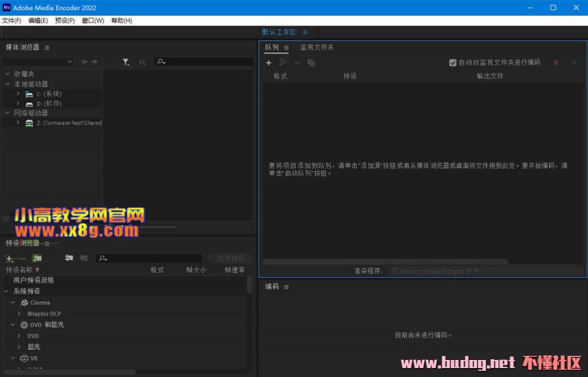Screen dimensions: 588x377
Task: Collapse the 收藏夹 tree node
Action: 8,74
